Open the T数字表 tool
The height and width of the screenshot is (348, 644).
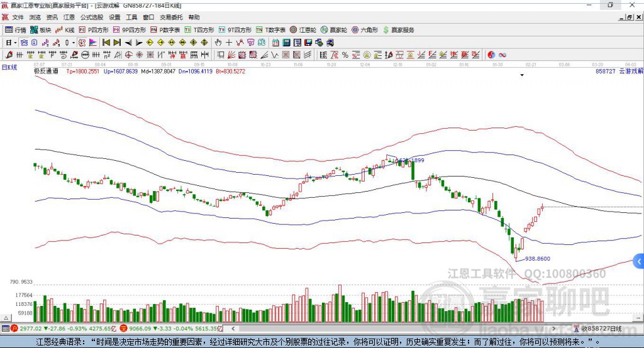[270, 30]
